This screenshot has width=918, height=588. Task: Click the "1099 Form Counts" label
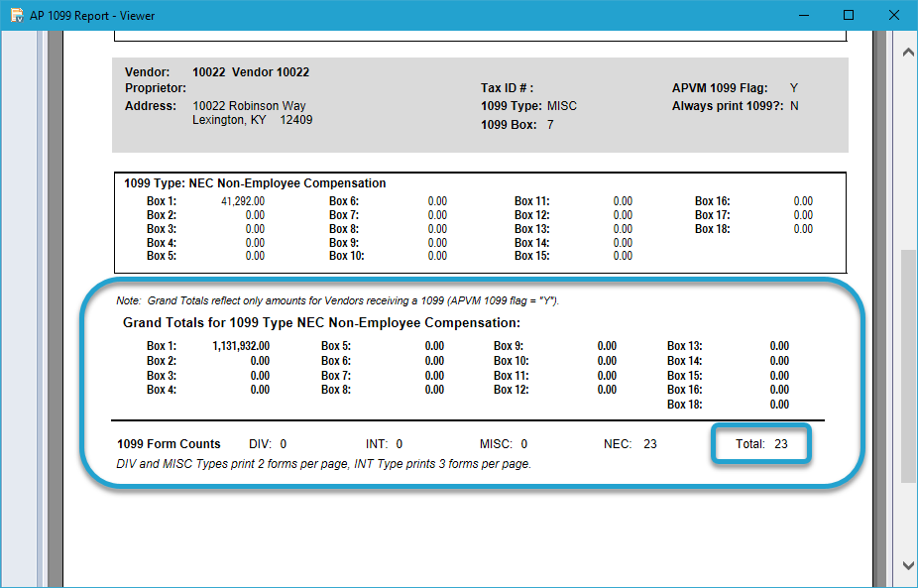[x=169, y=444]
